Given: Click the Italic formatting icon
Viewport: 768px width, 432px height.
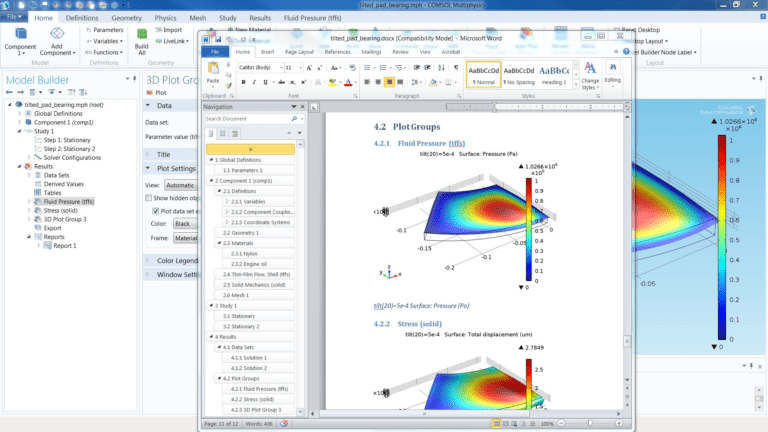Looking at the screenshot, I should click(256, 84).
